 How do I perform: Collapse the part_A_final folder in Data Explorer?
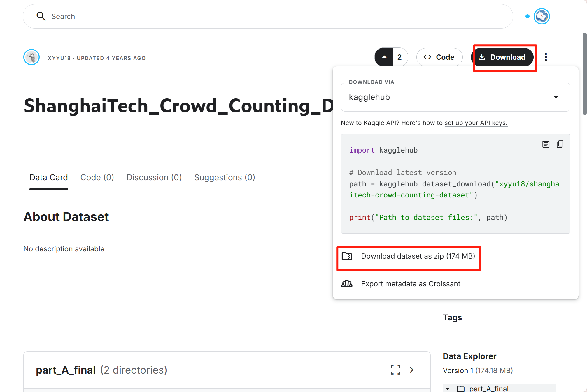point(448,389)
